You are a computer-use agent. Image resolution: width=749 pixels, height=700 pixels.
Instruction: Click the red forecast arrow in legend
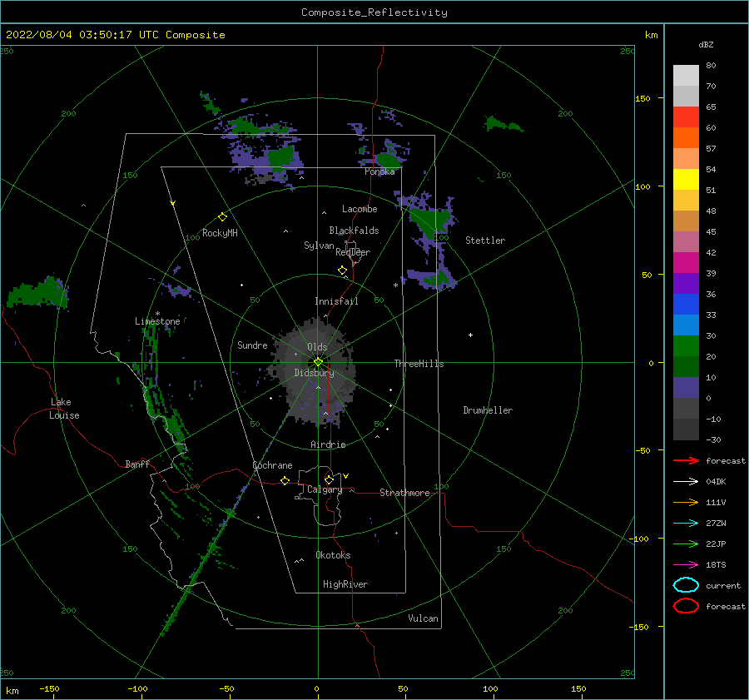click(x=686, y=460)
